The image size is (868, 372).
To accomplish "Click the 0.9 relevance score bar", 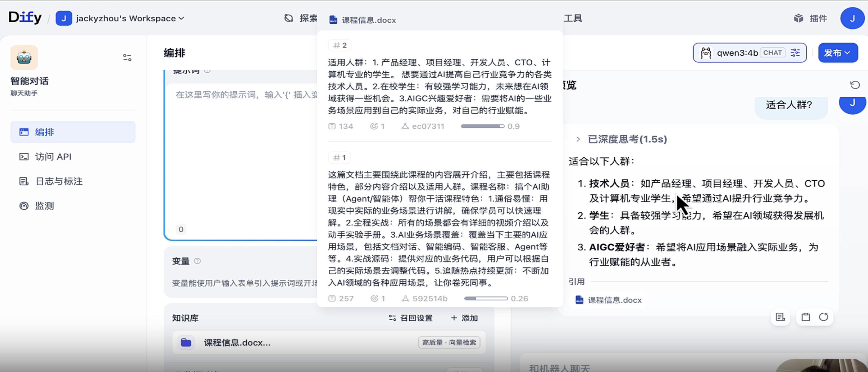I will click(x=482, y=126).
